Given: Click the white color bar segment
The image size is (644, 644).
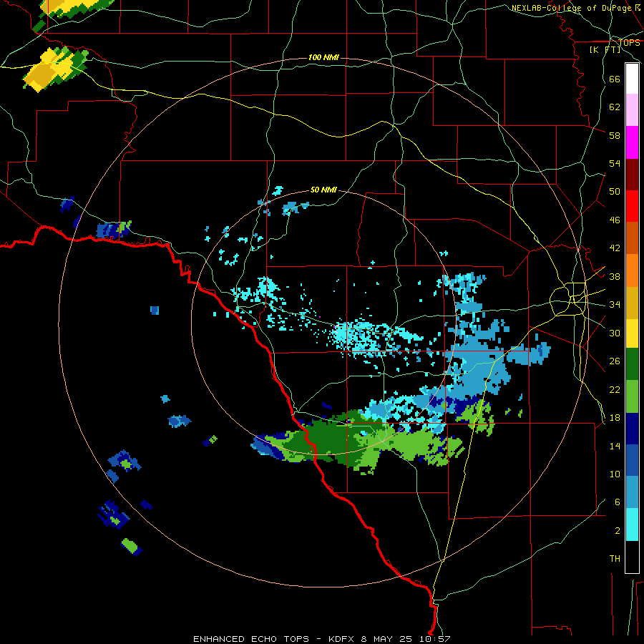Looking at the screenshot, I should (x=632, y=79).
